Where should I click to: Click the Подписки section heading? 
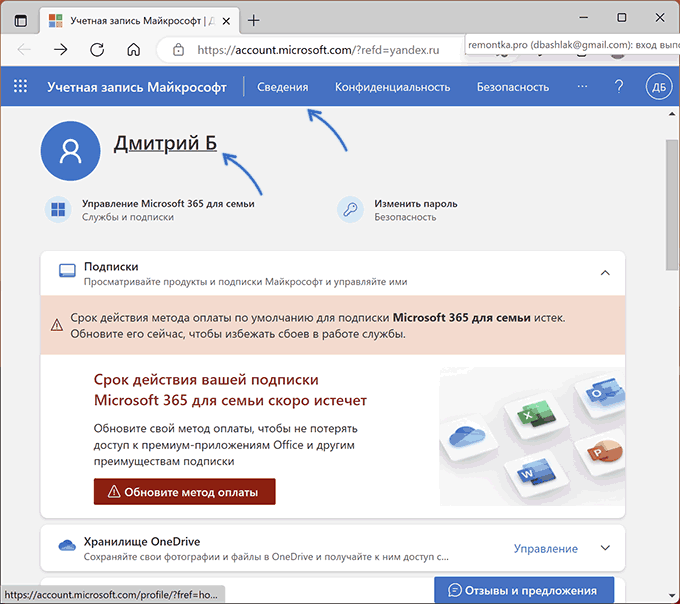coord(111,267)
